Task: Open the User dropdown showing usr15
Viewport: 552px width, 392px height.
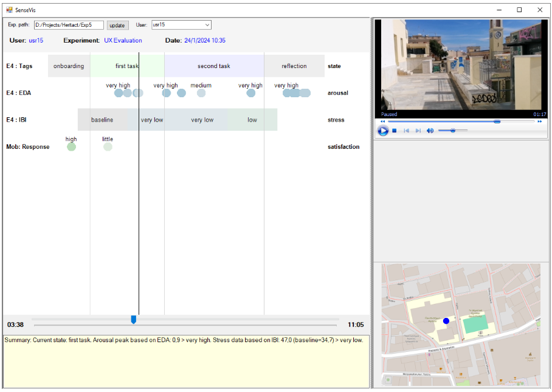Action: click(x=181, y=25)
